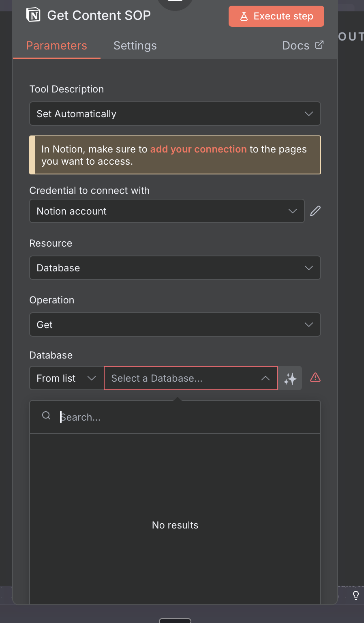Open the Docs link

(302, 45)
